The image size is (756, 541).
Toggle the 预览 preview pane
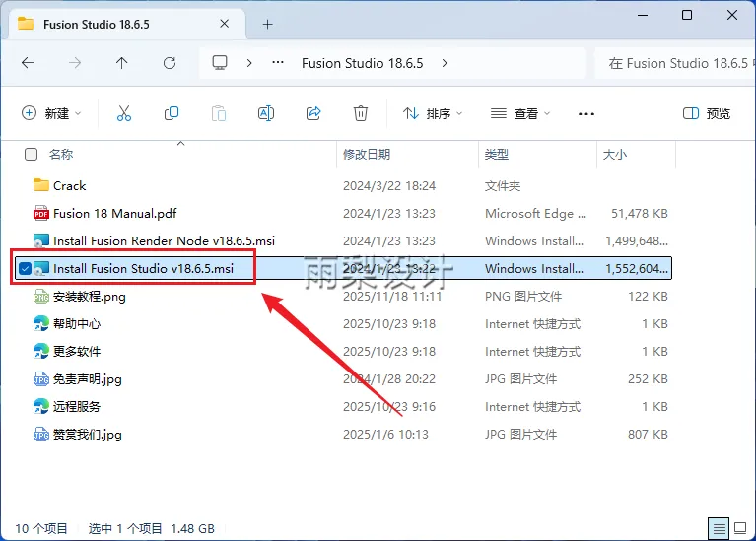tap(707, 113)
